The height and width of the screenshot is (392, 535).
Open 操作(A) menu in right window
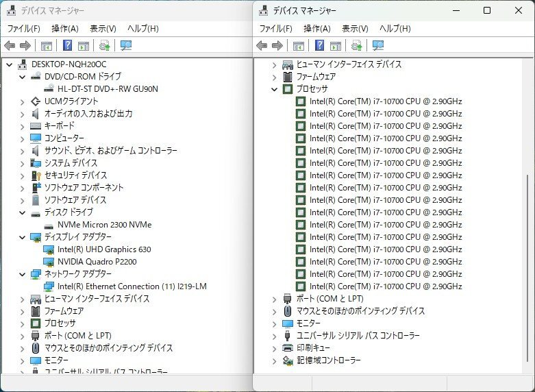pyautogui.click(x=317, y=29)
